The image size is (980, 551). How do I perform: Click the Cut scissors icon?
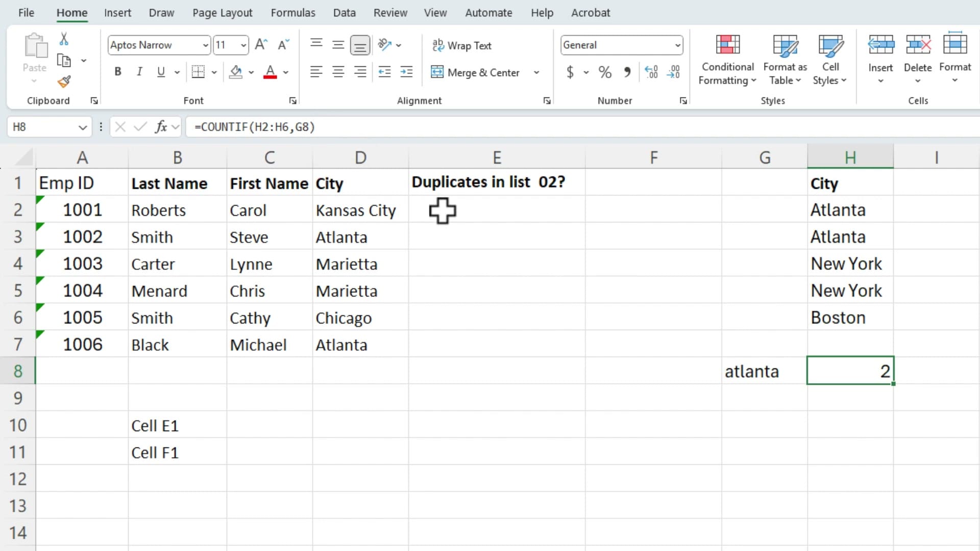tap(64, 39)
